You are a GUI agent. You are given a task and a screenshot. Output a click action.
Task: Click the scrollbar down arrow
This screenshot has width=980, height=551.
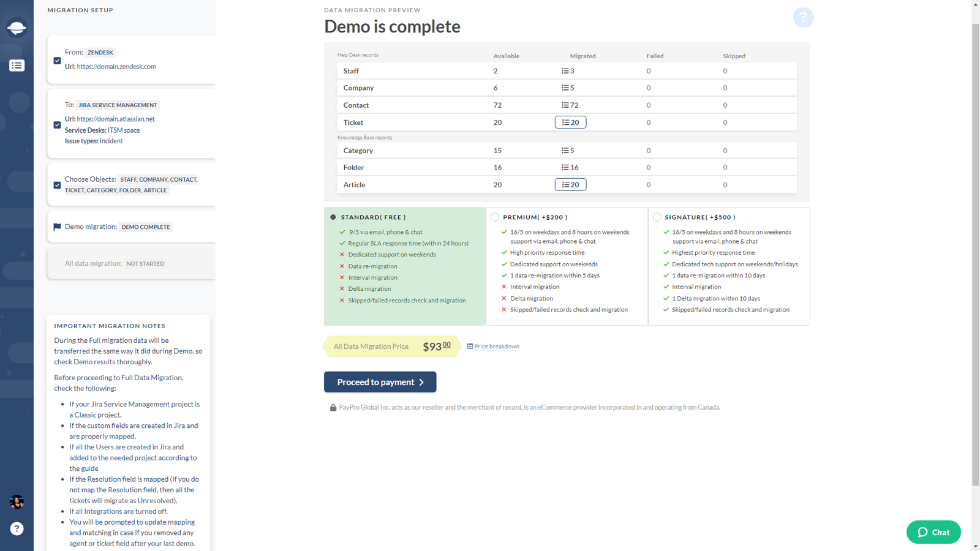coord(975,546)
